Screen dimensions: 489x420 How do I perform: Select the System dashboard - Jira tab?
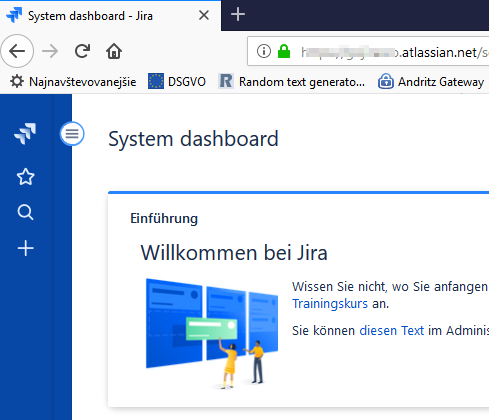click(x=110, y=16)
